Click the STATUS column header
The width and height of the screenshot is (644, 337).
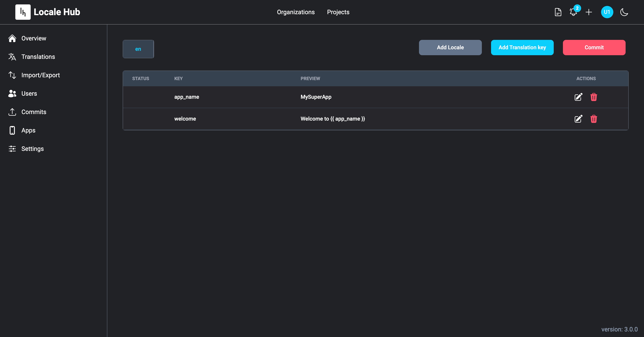point(140,79)
